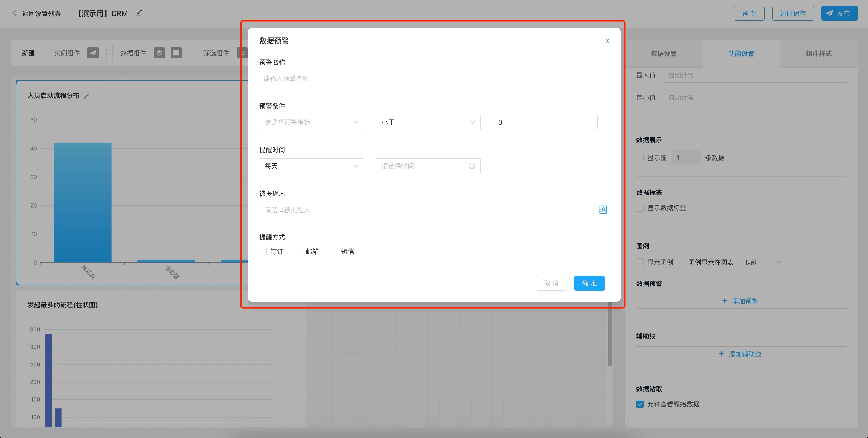Check the 钉钉 reminder option

tap(263, 252)
